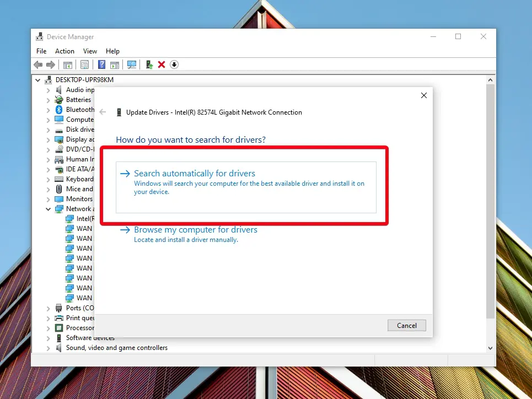This screenshot has height=399, width=532.
Task: Toggle the console tree toolbar icon
Action: [68, 64]
